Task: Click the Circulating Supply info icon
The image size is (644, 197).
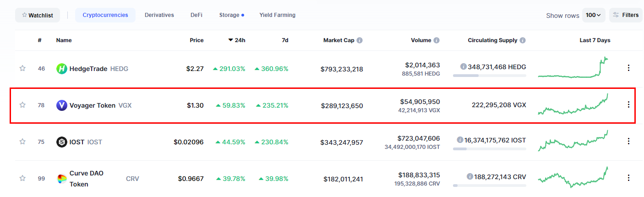Action: [523, 40]
